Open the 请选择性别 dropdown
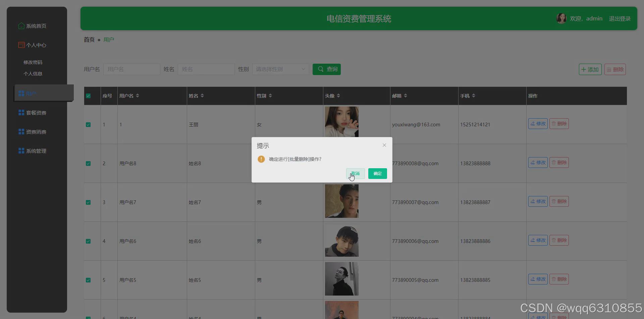Screen dimensions: 644x319 point(280,69)
